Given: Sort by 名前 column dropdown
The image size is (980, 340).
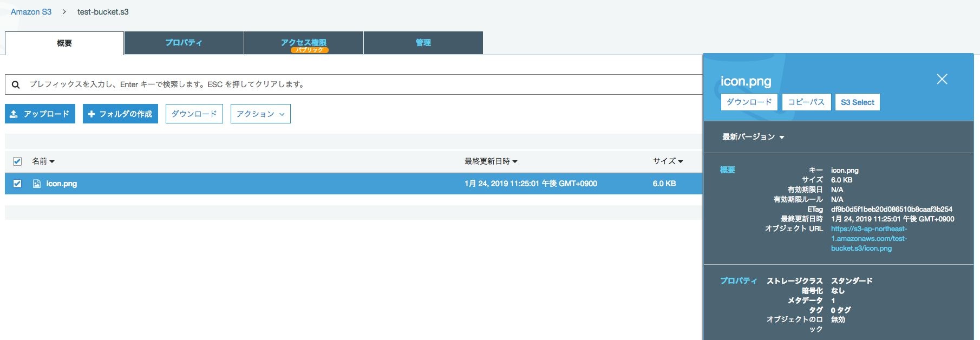Looking at the screenshot, I should click(43, 161).
